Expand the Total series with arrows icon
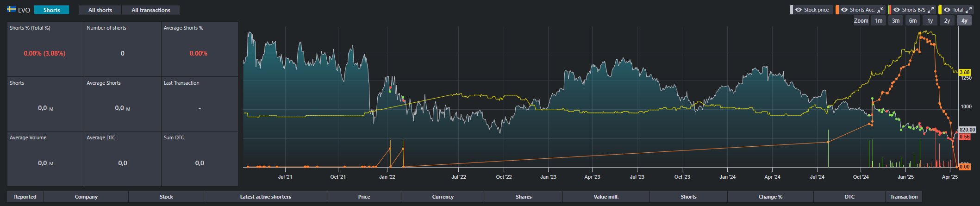 968,10
